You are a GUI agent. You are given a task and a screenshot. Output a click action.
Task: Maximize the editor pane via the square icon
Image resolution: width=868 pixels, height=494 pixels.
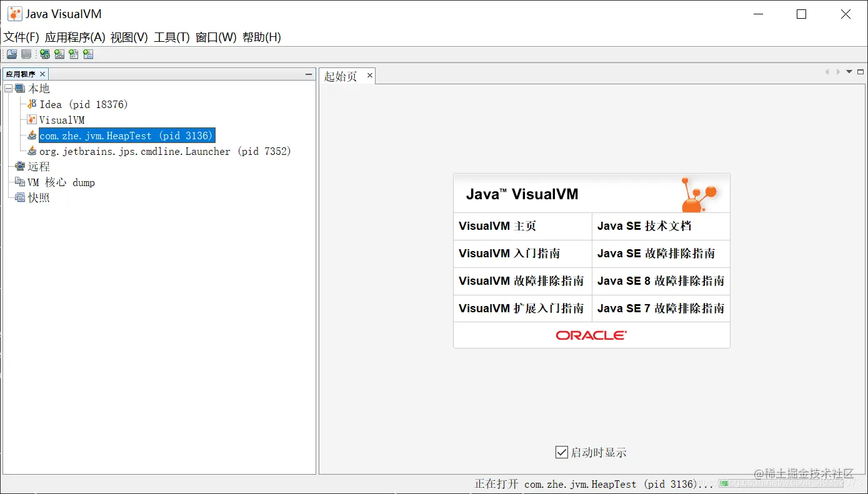(861, 72)
